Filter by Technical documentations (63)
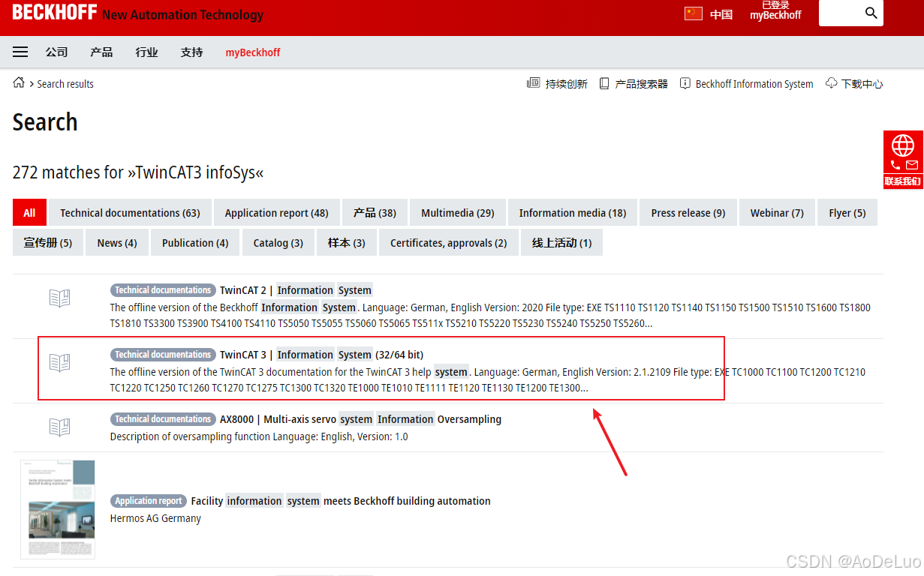 130,213
